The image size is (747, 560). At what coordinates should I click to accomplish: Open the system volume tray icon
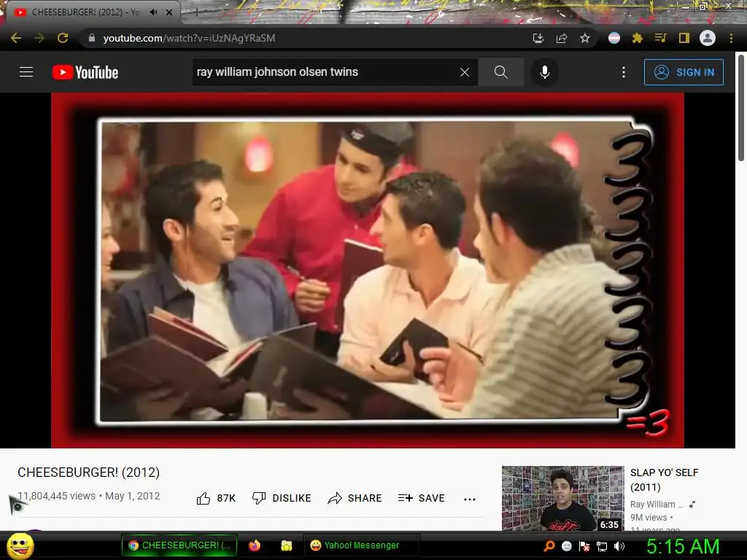pos(619,545)
